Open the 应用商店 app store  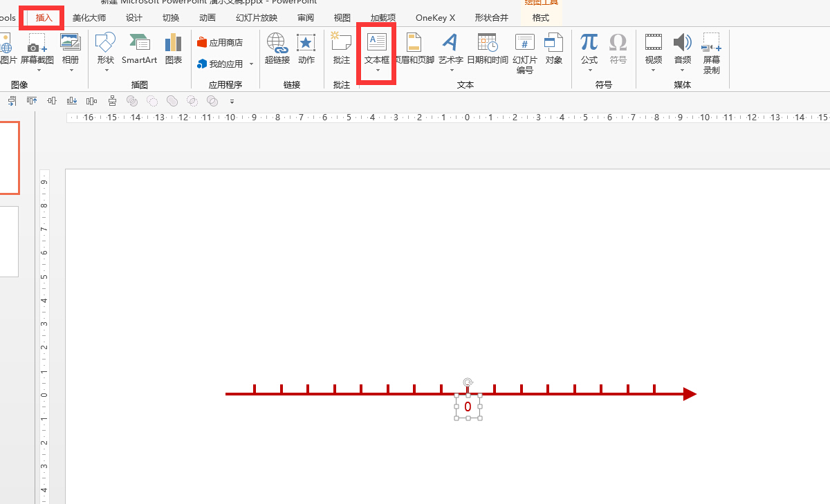coord(221,42)
